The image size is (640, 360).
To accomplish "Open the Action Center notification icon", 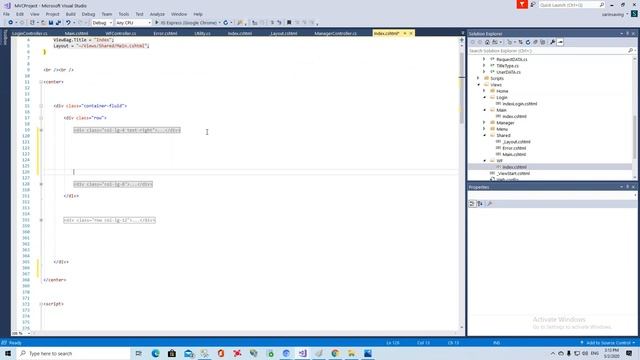I will (629, 353).
